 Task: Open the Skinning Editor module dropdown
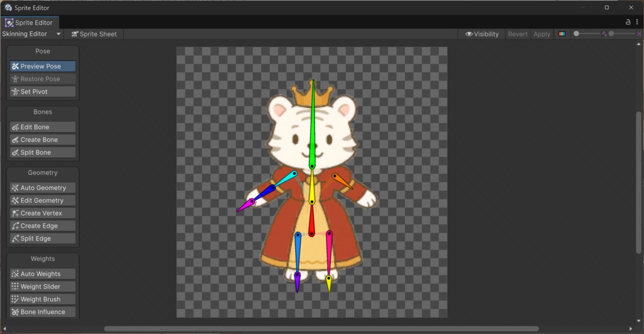pos(31,34)
